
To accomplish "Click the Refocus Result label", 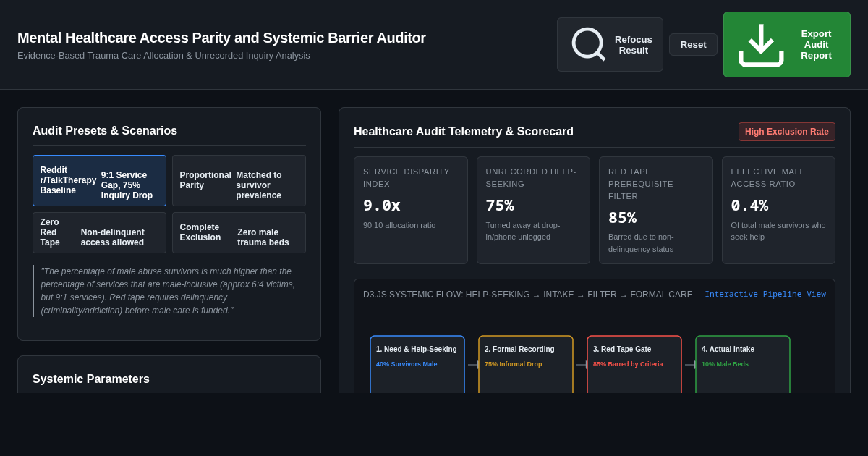I will point(634,45).
